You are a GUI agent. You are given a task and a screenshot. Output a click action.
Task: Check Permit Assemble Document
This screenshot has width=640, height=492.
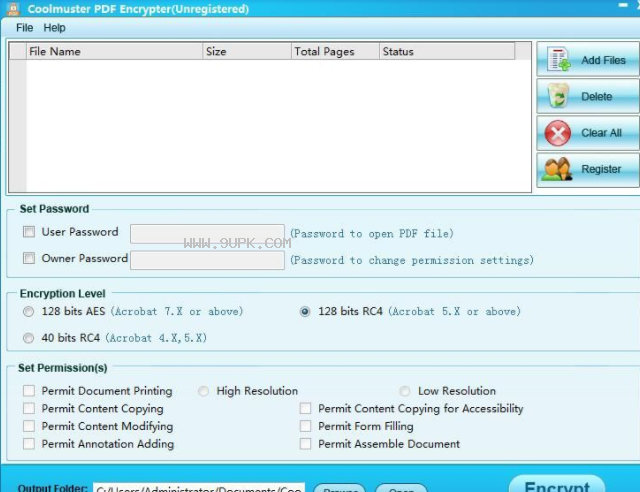pos(305,443)
